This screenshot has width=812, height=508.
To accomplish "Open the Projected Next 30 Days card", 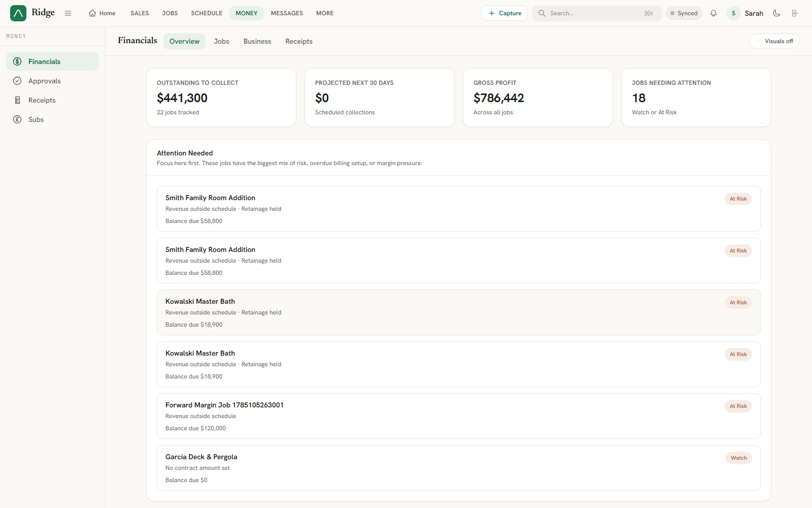I will tap(380, 98).
